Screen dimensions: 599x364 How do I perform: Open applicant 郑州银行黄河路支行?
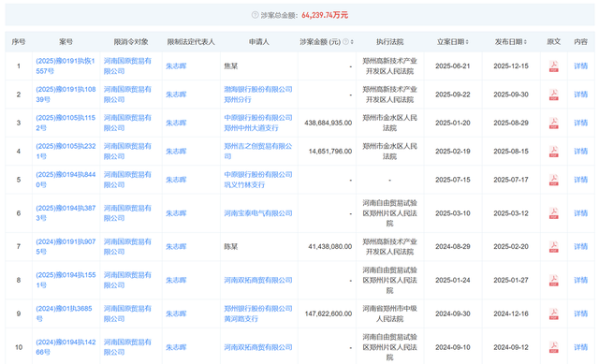(x=258, y=313)
